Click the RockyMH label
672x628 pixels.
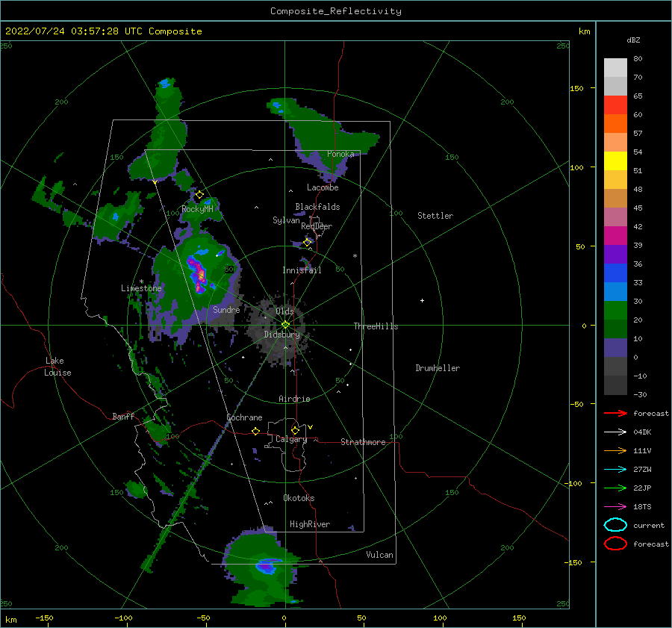(x=198, y=209)
